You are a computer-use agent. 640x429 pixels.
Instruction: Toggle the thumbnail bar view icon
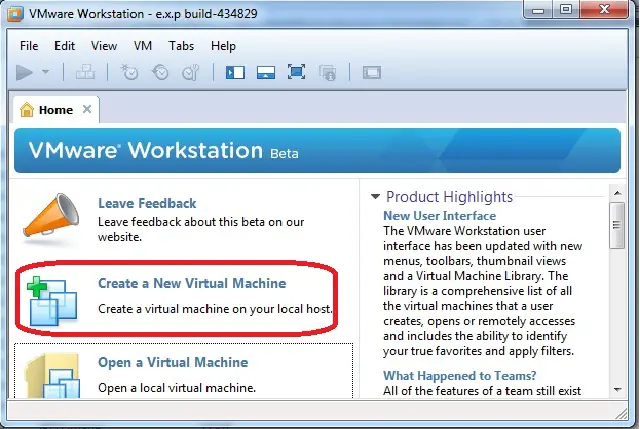click(266, 73)
